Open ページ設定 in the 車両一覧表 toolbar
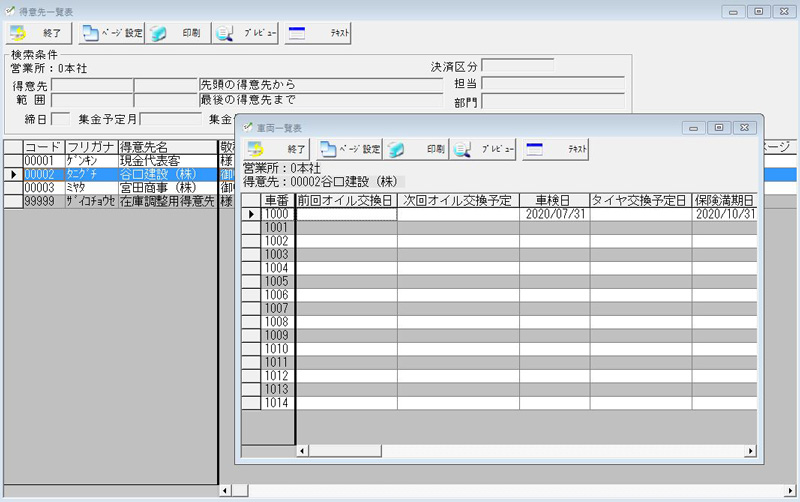800x502 pixels. point(351,149)
